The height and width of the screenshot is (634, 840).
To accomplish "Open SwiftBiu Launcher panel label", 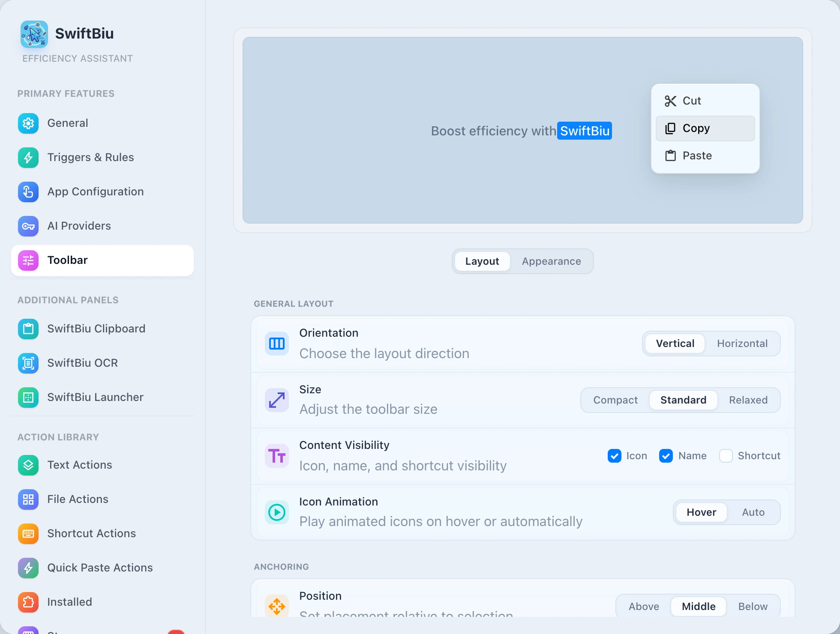I will click(96, 398).
